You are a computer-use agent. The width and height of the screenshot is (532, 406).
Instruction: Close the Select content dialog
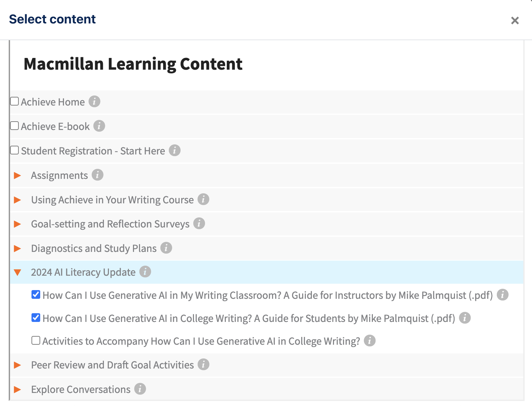[515, 20]
